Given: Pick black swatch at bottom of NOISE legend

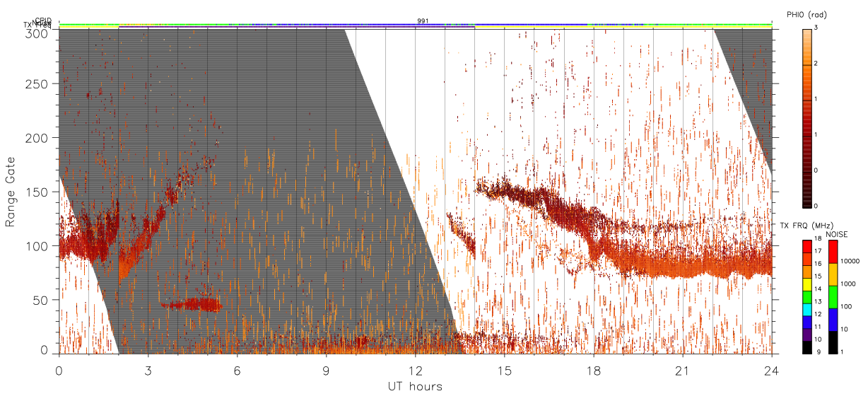Looking at the screenshot, I should pos(833,341).
